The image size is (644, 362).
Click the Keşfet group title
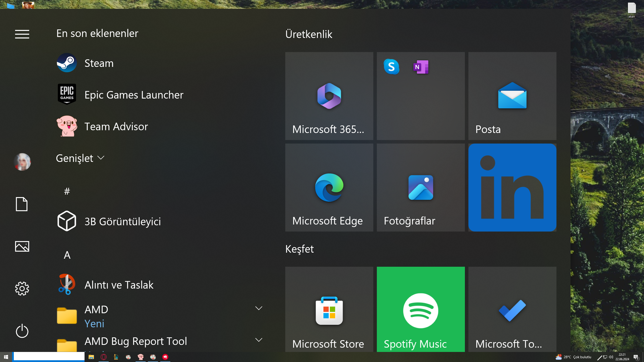click(299, 249)
